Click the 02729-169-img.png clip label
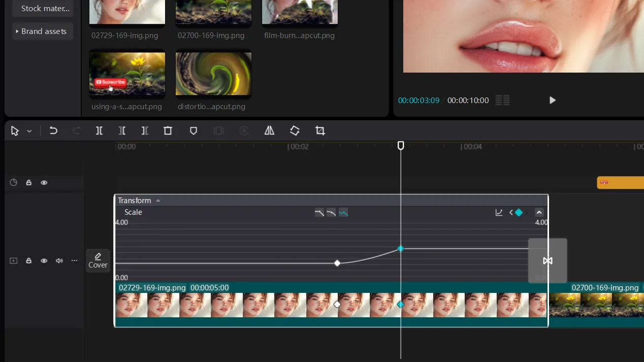The image size is (644, 362). point(152,287)
